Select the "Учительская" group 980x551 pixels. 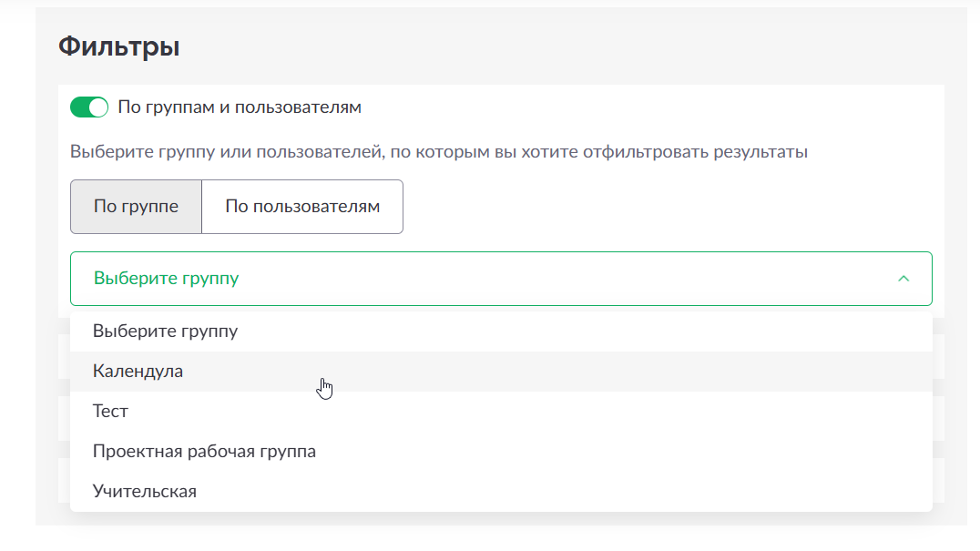[145, 492]
